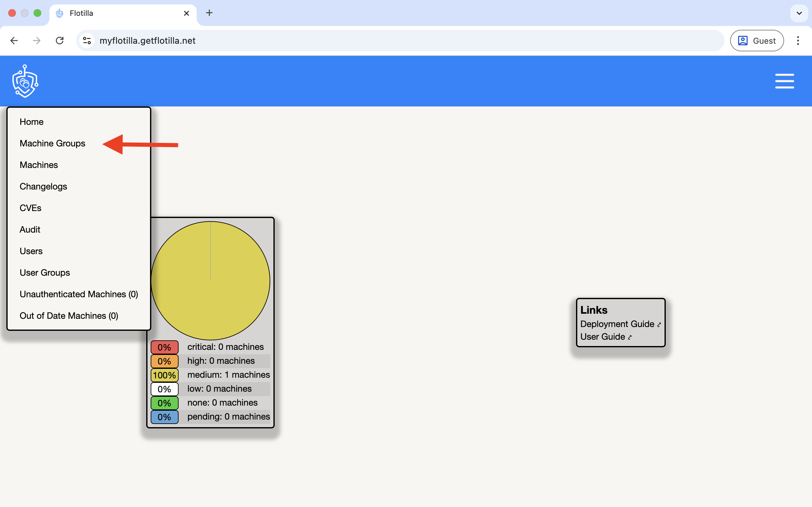Click the pending severity legend entry

coord(228,416)
